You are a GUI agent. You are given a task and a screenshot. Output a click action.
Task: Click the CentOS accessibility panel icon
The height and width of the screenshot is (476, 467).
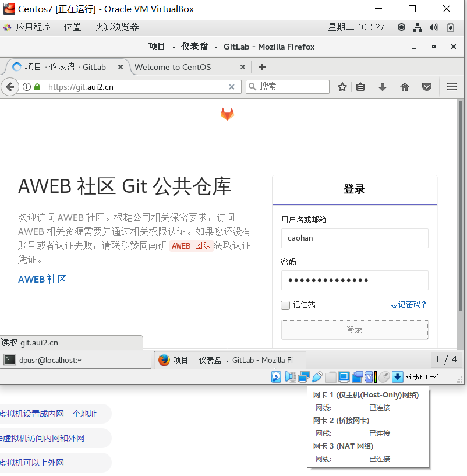401,27
